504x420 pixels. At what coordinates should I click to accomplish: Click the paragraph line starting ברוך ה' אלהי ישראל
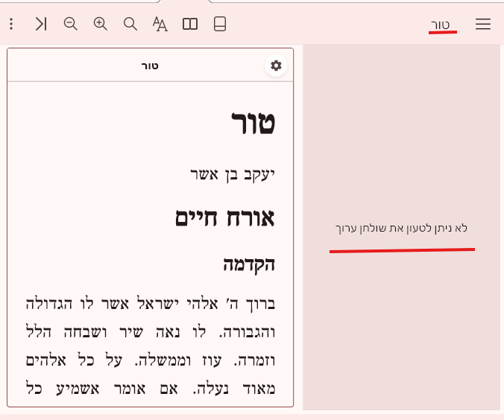[151, 303]
